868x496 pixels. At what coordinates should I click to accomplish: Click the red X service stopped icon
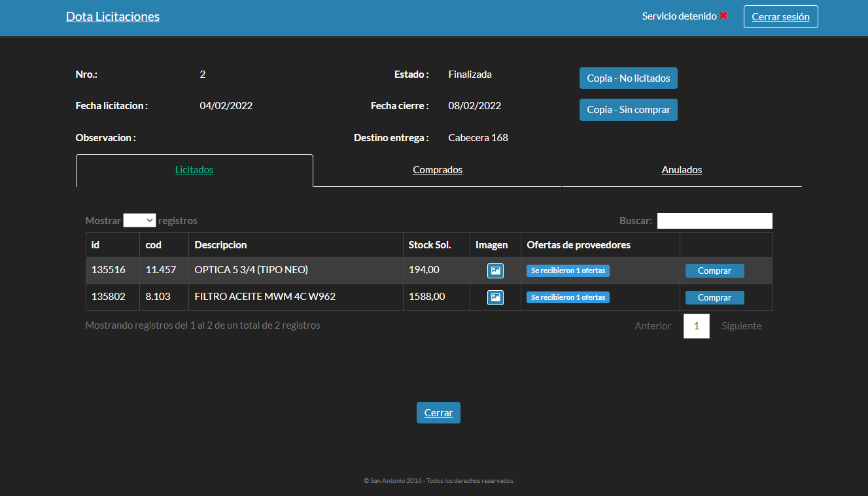click(724, 16)
